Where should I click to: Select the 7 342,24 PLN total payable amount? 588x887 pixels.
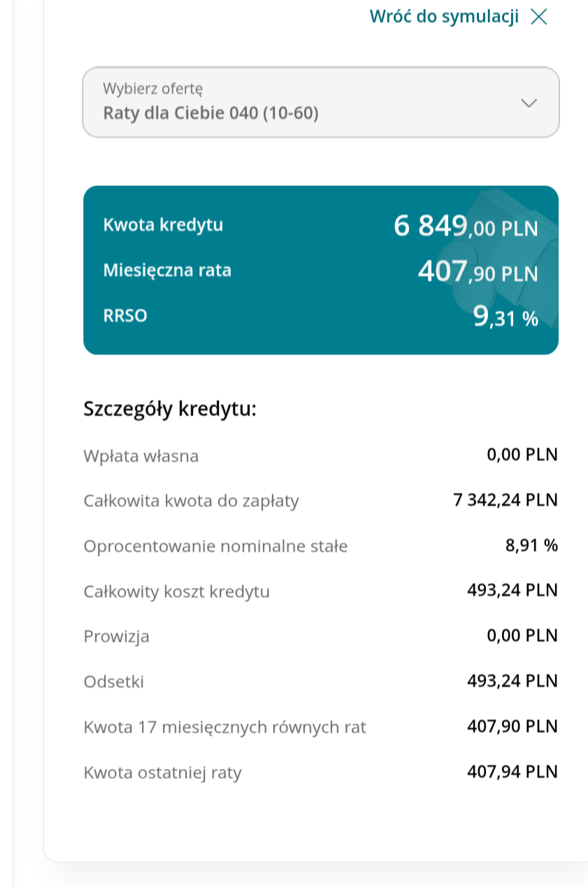[x=505, y=500]
